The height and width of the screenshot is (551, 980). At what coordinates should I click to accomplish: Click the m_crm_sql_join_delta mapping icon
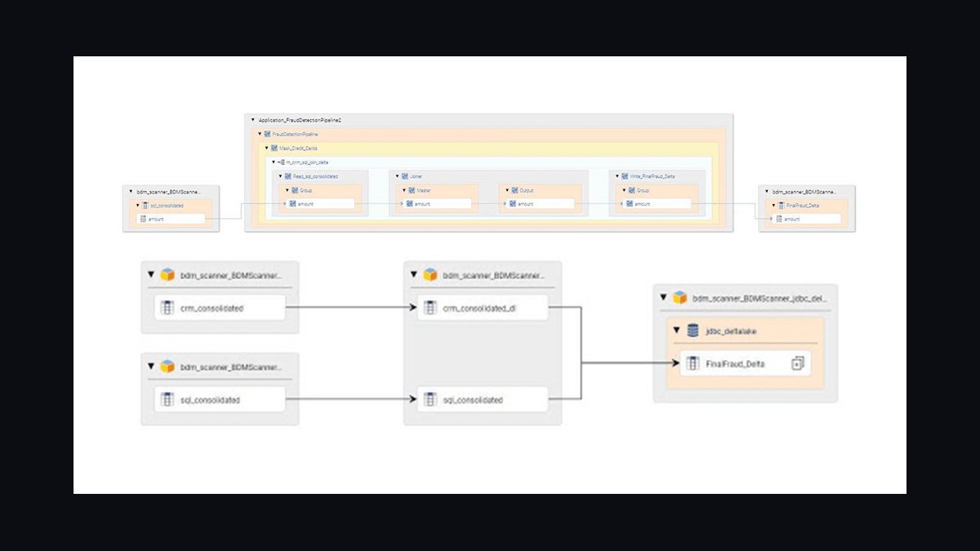click(x=282, y=162)
